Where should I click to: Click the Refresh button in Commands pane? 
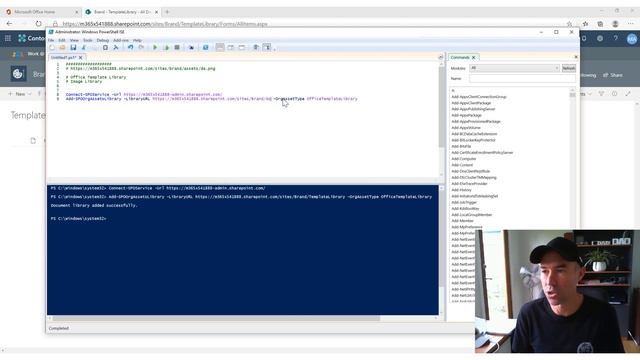tap(569, 68)
